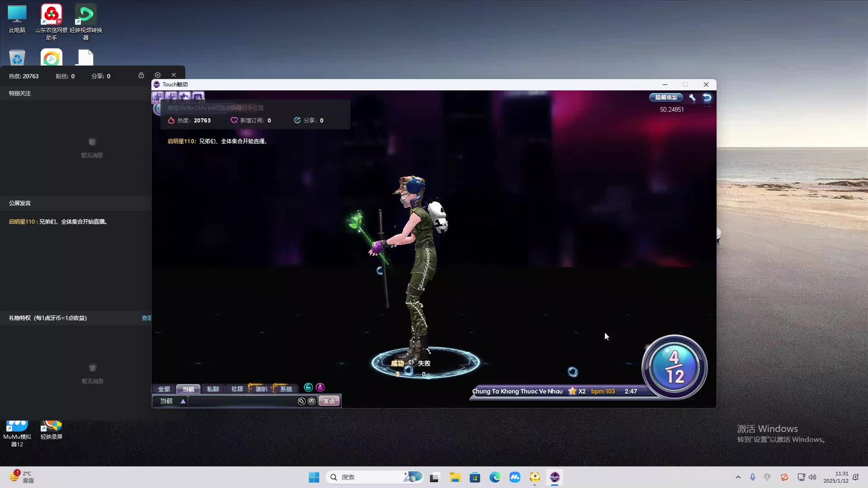
Task: Toggle the padlock in the stream stats bar
Action: [142, 75]
